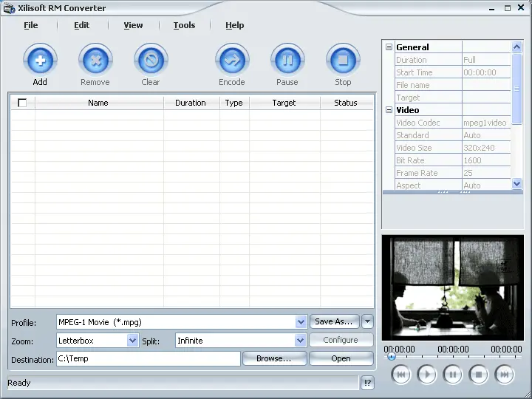Toggle the select-all checkbox in file list header

click(22, 103)
